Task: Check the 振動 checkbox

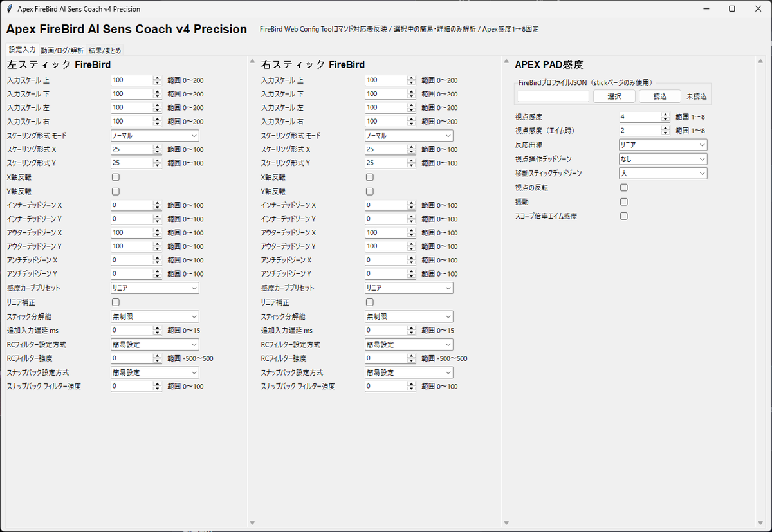Action: [623, 201]
